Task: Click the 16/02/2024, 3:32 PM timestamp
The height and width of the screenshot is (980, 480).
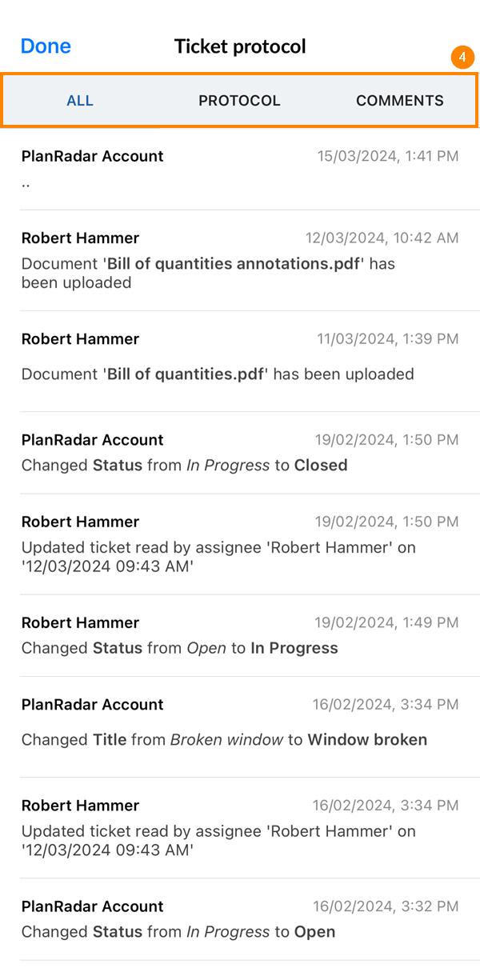Action: pyautogui.click(x=386, y=906)
